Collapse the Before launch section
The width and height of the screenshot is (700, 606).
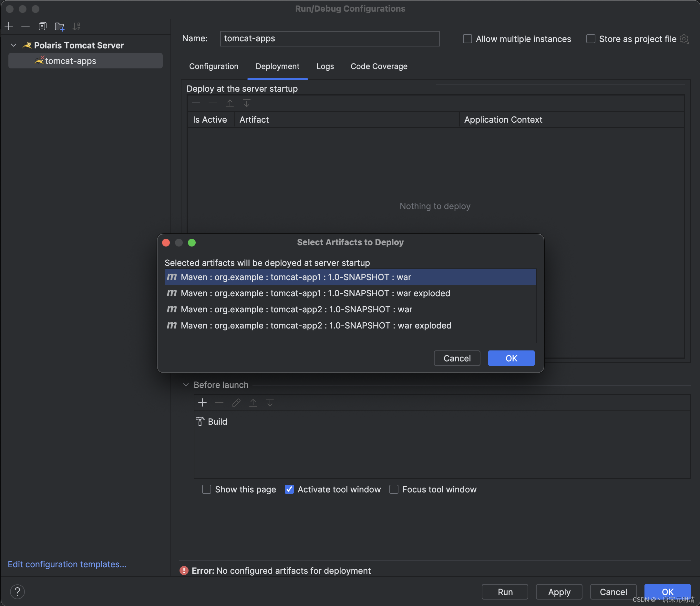pyautogui.click(x=185, y=385)
